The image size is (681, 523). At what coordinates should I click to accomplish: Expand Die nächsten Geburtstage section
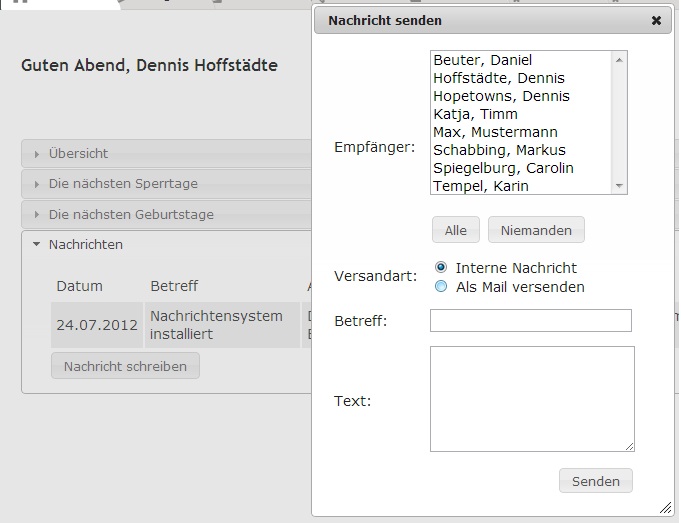pos(131,214)
